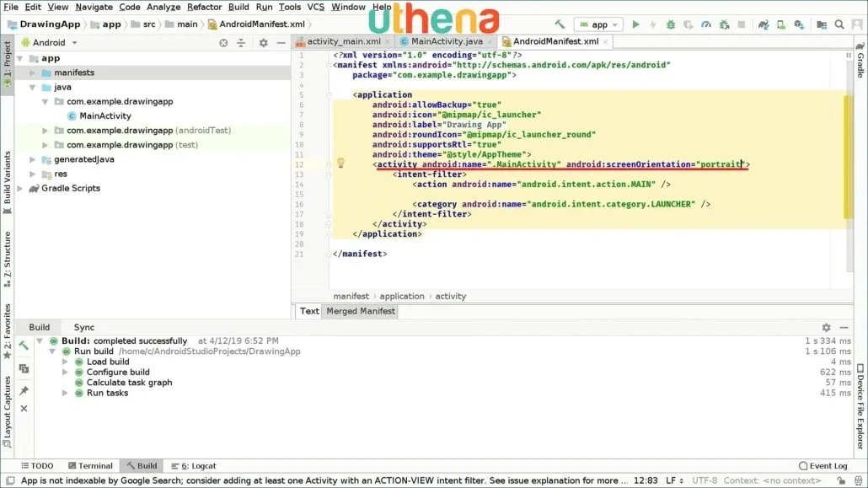
Task: Click the Apply Changes lightning icon
Action: pyautogui.click(x=652, y=24)
